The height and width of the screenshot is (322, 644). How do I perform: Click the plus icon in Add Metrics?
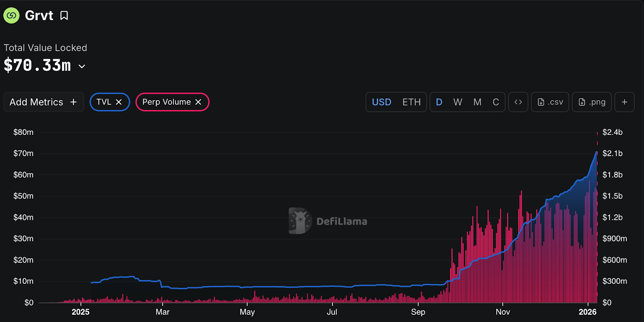(x=73, y=102)
